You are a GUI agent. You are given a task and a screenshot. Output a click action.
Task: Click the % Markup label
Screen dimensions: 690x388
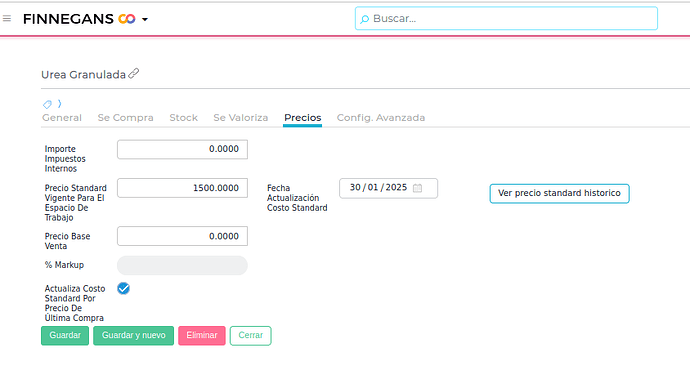pyautogui.click(x=64, y=265)
